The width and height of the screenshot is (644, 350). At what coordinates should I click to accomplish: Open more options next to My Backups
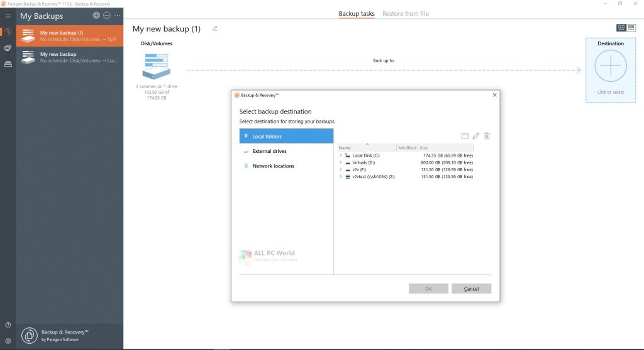(118, 16)
